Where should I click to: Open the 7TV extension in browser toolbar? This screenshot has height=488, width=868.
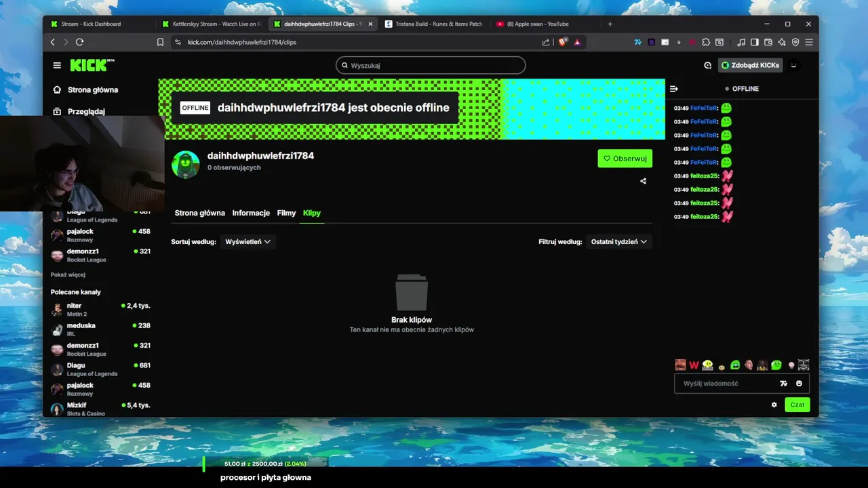click(637, 42)
